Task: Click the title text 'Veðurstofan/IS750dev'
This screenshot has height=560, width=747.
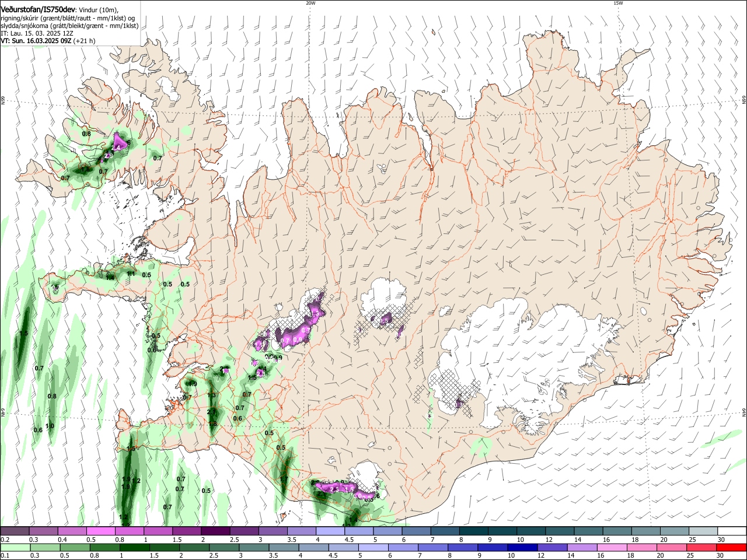Action: coord(37,9)
